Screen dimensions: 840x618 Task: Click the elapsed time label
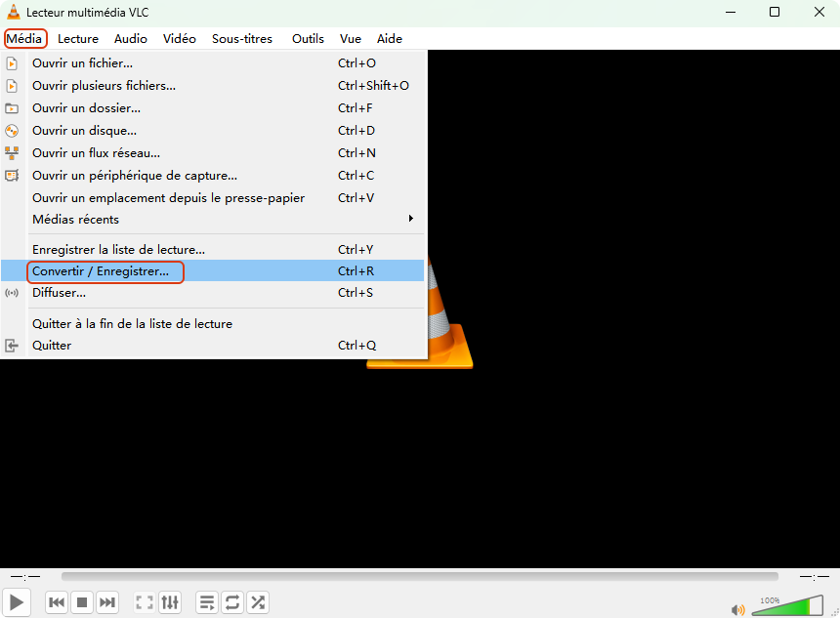click(x=25, y=576)
